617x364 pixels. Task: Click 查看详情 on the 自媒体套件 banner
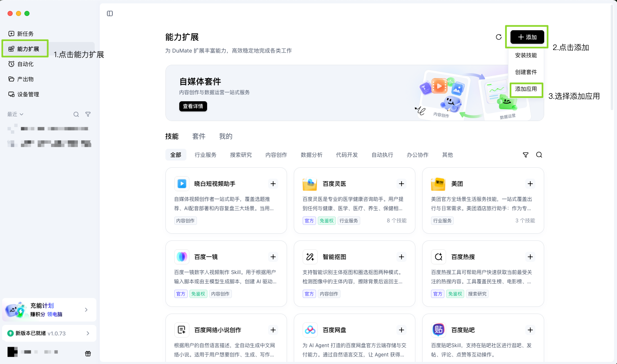coord(193,106)
